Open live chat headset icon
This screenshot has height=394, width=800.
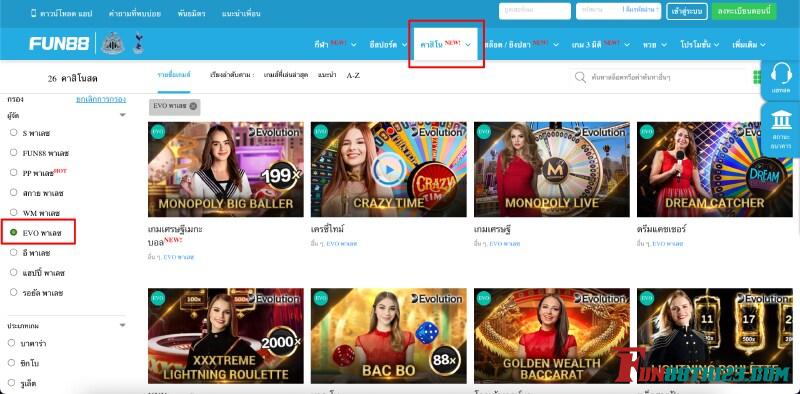pos(781,73)
